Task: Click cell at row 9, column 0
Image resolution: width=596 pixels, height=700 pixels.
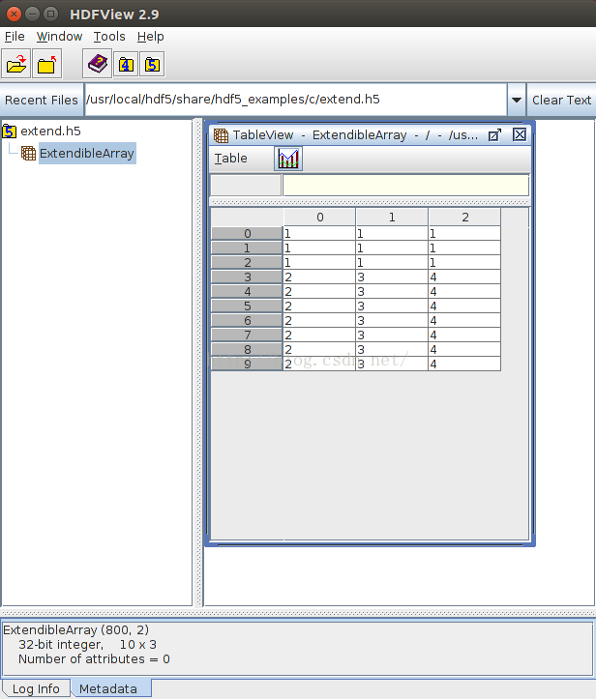Action: (319, 365)
